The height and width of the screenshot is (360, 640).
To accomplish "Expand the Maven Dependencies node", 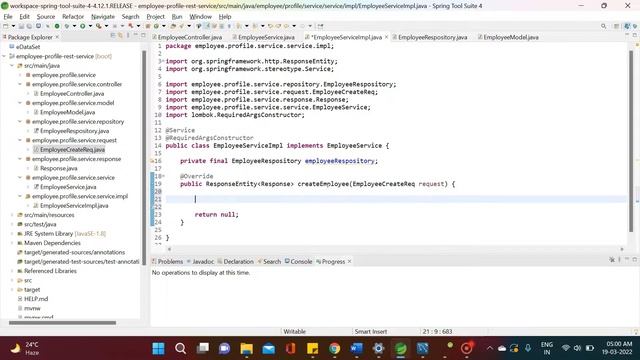I will [12, 243].
